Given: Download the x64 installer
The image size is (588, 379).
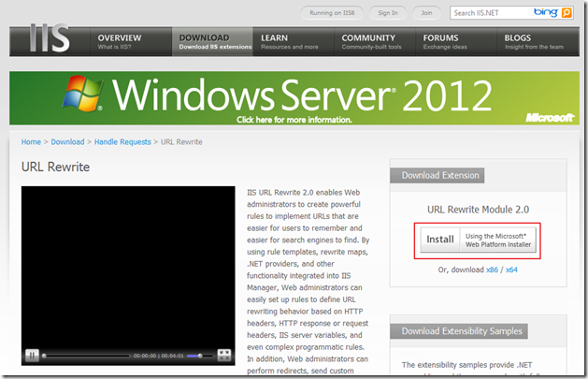Looking at the screenshot, I should coord(511,270).
